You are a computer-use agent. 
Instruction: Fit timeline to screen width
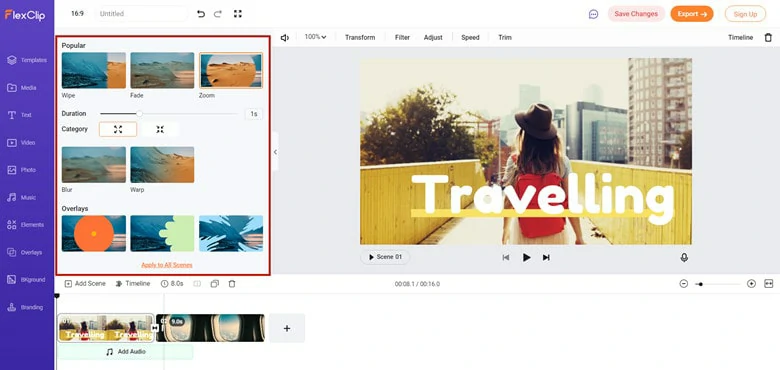[769, 284]
